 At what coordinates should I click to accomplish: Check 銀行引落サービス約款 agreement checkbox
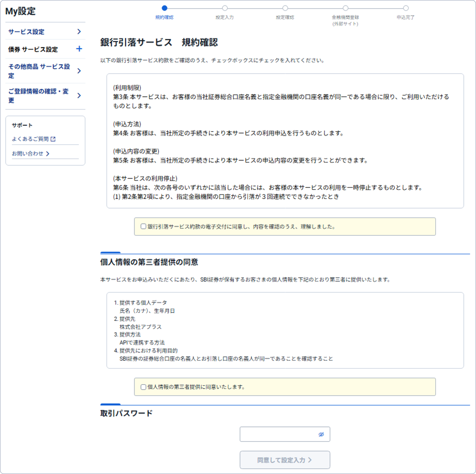(143, 226)
